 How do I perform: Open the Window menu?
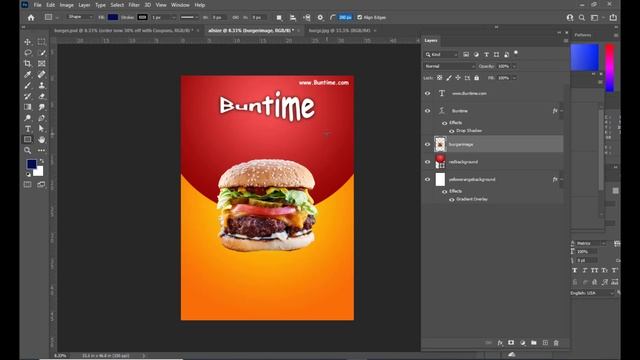point(180,5)
